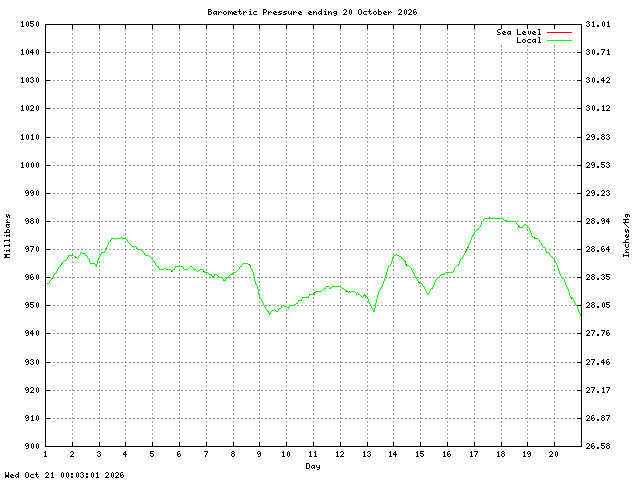This screenshot has height=480, width=640.
Task: Click the 980 millibars tick label
Action: pos(32,221)
